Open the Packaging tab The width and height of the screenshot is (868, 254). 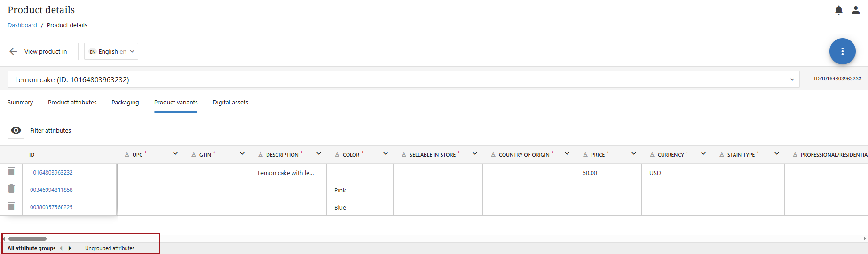pyautogui.click(x=125, y=102)
